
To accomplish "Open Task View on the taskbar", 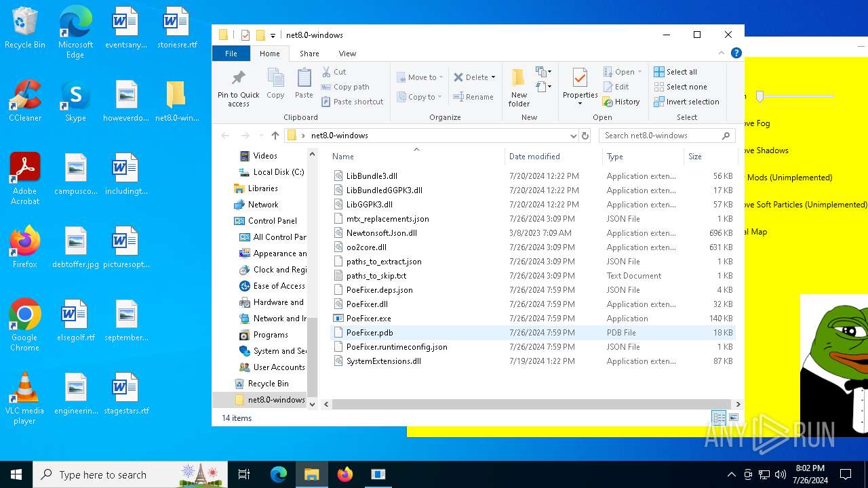I will pos(244,474).
